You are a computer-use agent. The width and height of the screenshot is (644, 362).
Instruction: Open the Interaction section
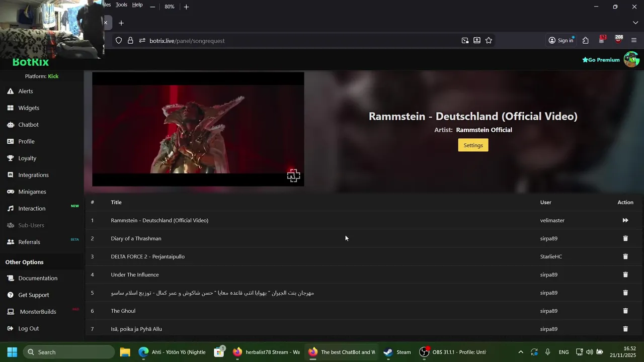pyautogui.click(x=32, y=208)
